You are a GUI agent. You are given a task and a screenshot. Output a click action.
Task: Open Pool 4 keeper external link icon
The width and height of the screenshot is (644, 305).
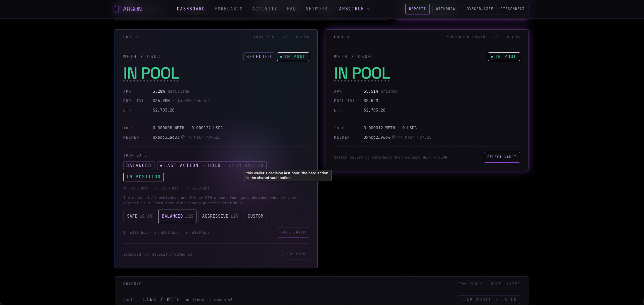400,137
